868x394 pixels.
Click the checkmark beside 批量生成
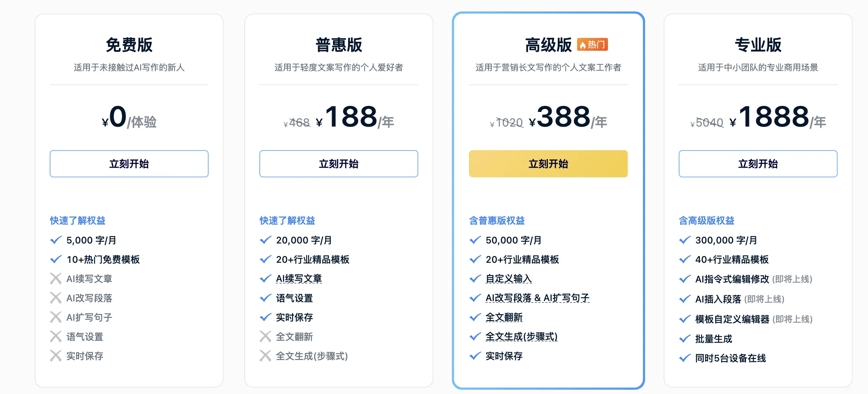pyautogui.click(x=684, y=339)
